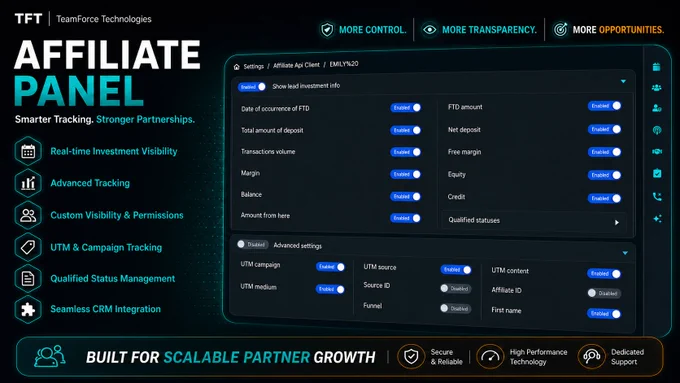This screenshot has height=383, width=680.
Task: Click the Seamless CRM Integration label
Action: 105,309
